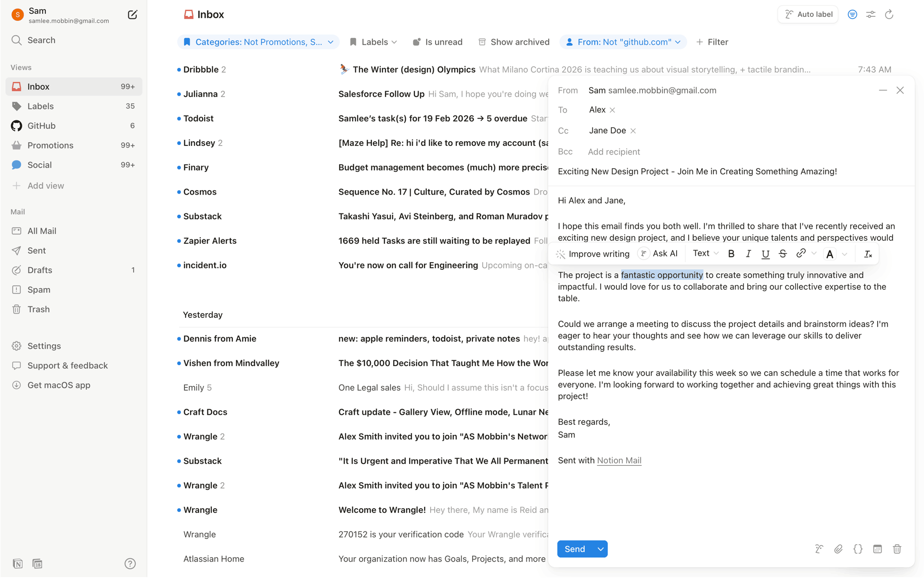Toggle underline formatting
Image resolution: width=924 pixels, height=578 pixels.
[x=765, y=254]
